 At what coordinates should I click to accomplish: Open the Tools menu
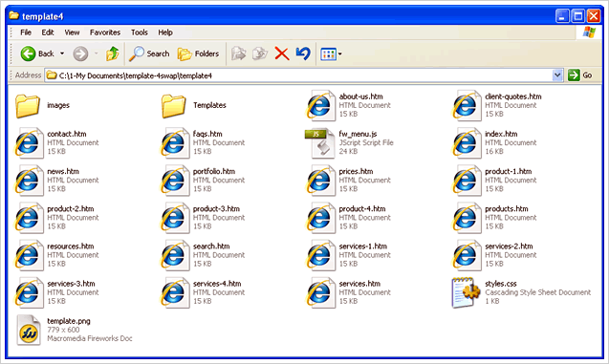(x=139, y=32)
